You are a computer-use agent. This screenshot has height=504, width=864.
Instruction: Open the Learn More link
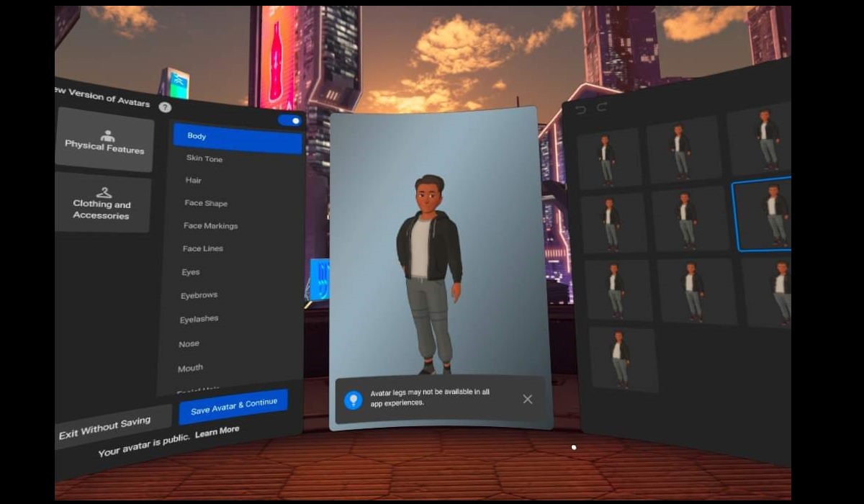(x=216, y=430)
